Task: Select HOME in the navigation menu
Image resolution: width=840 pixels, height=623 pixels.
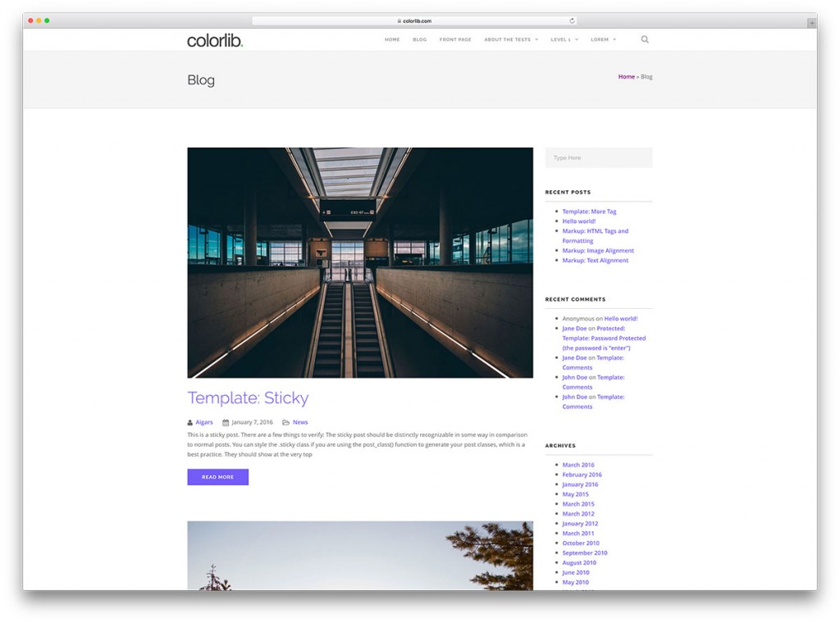Action: 391,39
